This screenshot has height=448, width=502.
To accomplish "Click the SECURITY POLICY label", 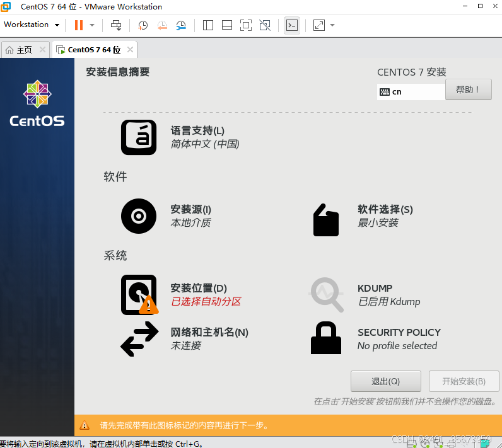I will pos(399,333).
